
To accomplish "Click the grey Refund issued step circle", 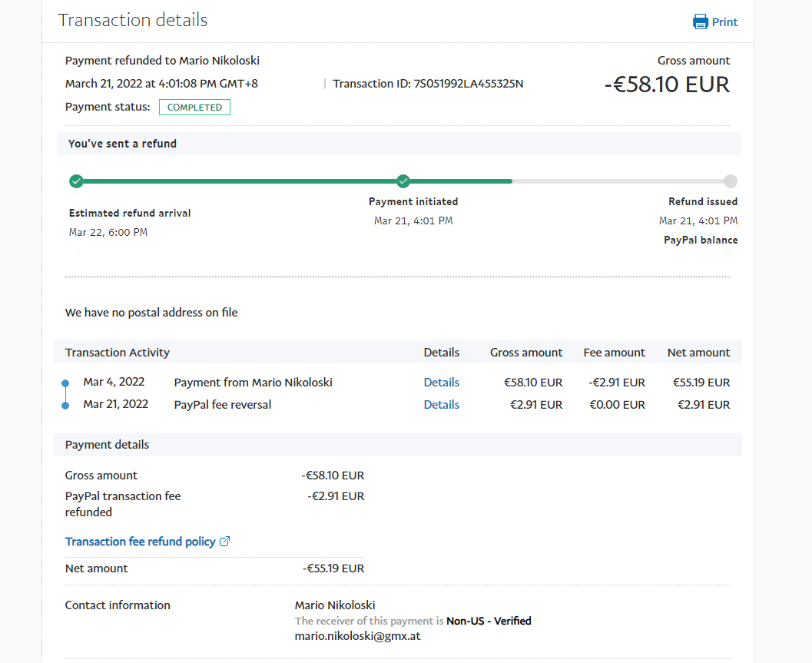I will [730, 181].
